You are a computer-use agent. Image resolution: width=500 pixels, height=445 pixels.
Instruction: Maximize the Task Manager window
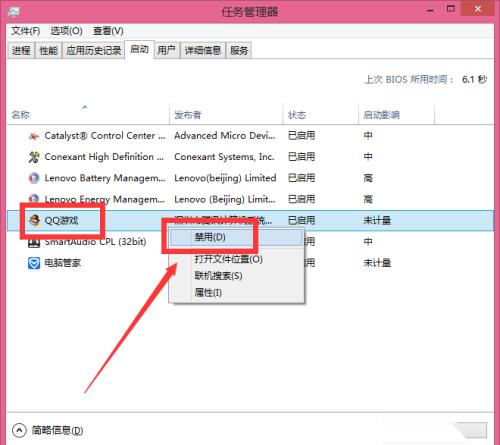(451, 9)
